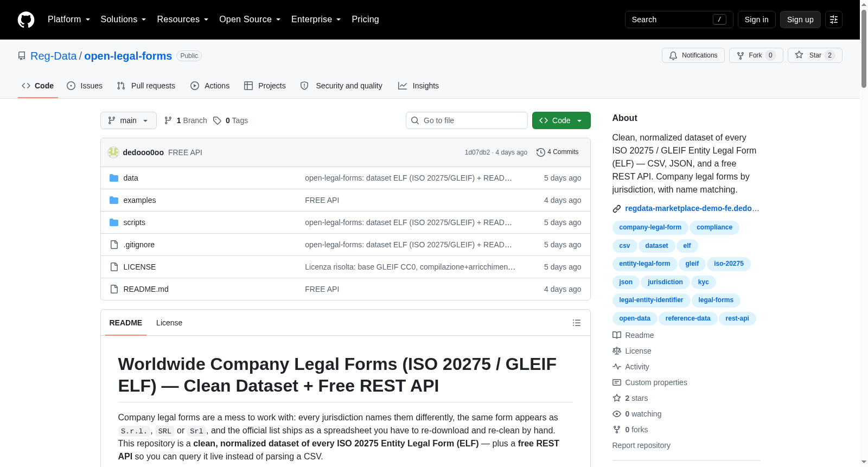Open Security and quality tab

[341, 86]
